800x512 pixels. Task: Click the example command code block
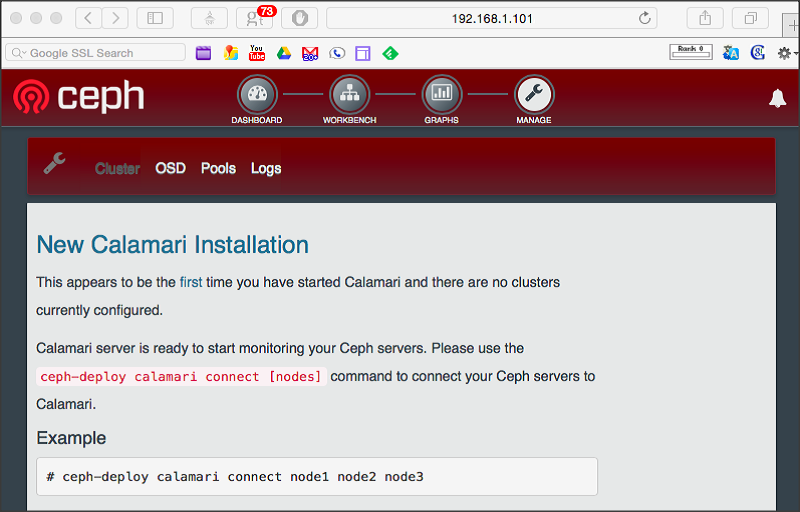(x=317, y=476)
